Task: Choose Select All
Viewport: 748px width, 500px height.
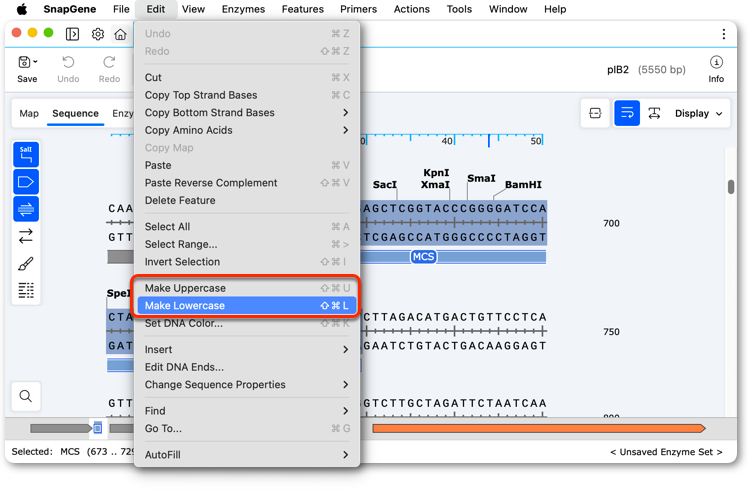Action: pos(247,227)
